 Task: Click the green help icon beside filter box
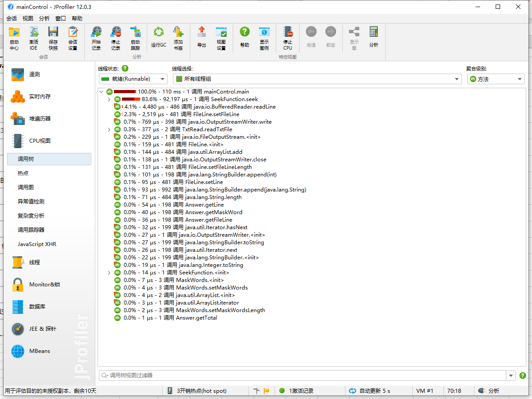[522, 376]
